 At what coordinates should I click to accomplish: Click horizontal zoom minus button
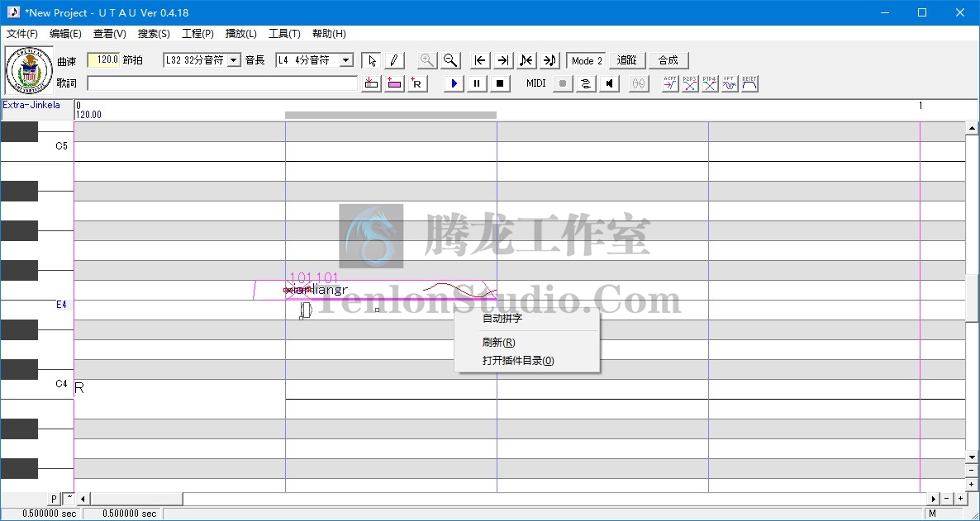point(947,499)
